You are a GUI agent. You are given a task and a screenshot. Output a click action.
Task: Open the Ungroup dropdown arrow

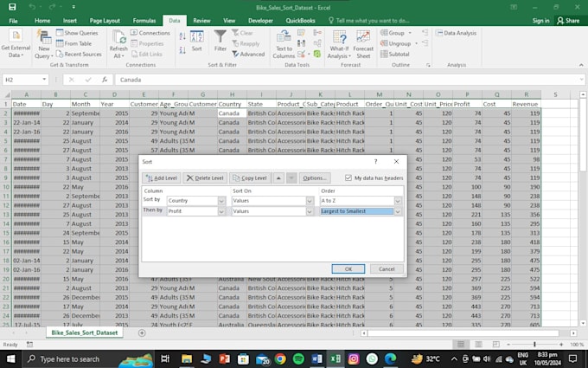coord(416,43)
